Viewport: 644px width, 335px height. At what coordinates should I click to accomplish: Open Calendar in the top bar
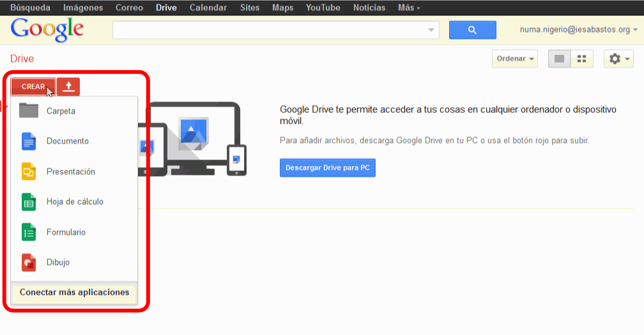pos(208,8)
